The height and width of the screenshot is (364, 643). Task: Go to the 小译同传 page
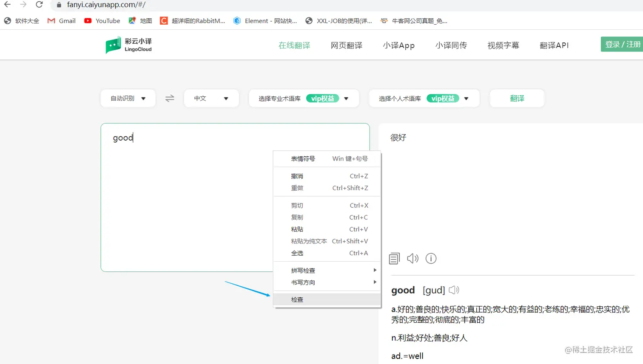pos(451,45)
